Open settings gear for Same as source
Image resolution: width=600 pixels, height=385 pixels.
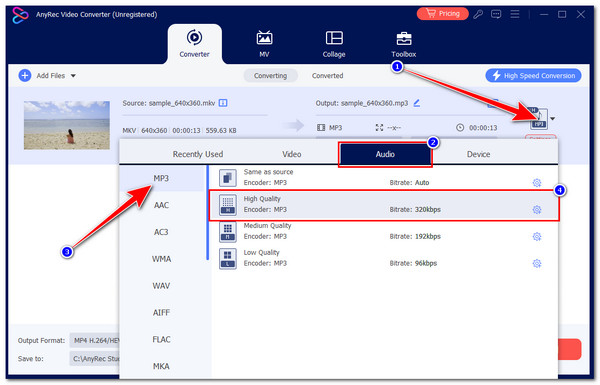[537, 183]
